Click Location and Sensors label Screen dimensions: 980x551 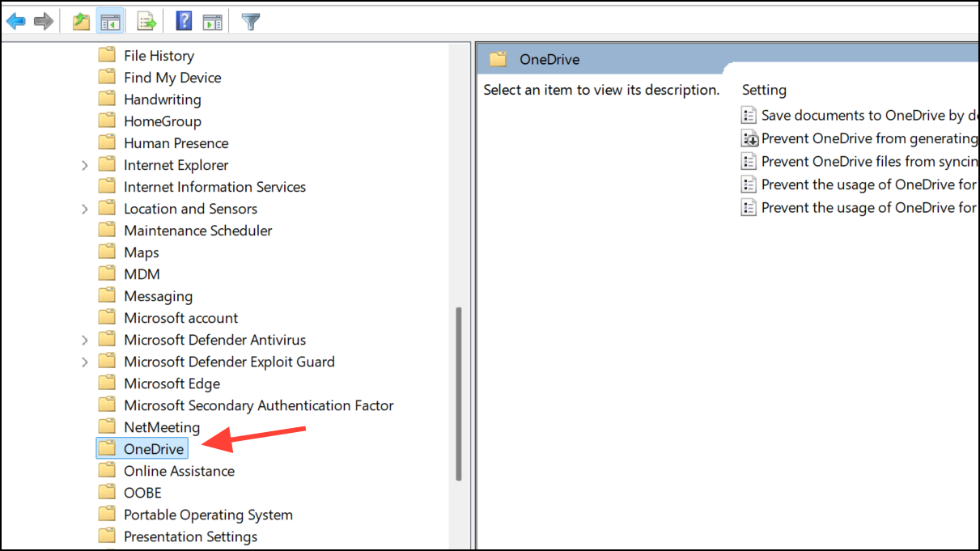pos(190,209)
